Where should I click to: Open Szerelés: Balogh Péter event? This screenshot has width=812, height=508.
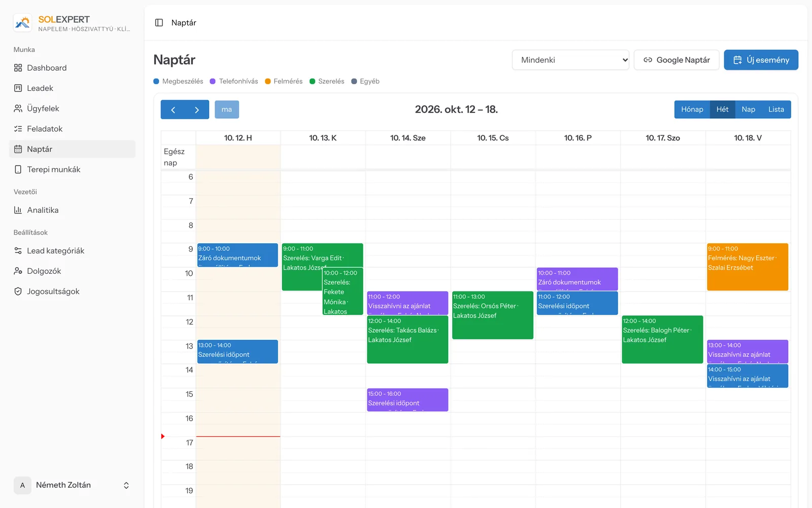662,339
